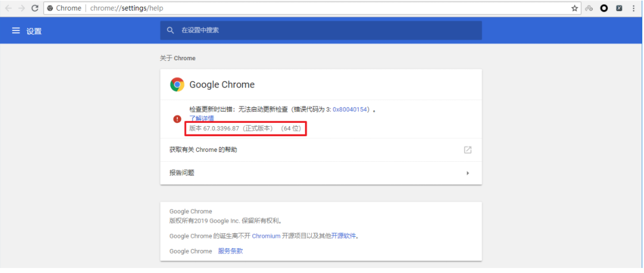Image resolution: width=644 pixels, height=273 pixels.
Task: Open external link icon for Chrome help
Action: (467, 150)
